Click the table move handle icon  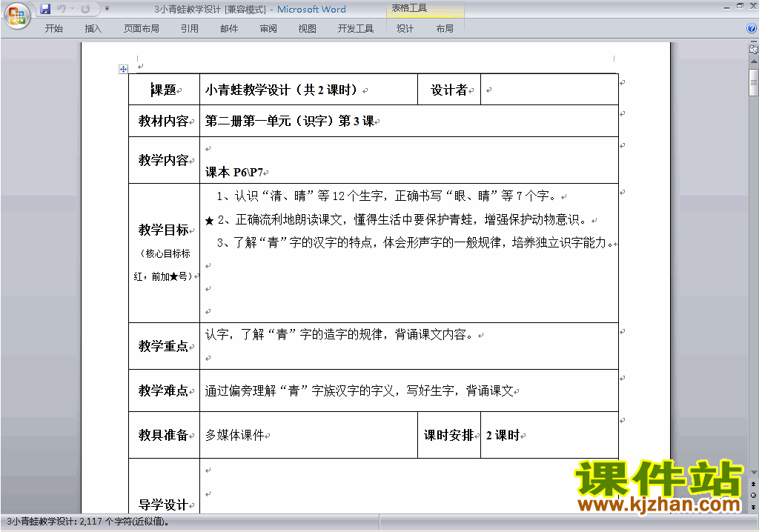[124, 69]
